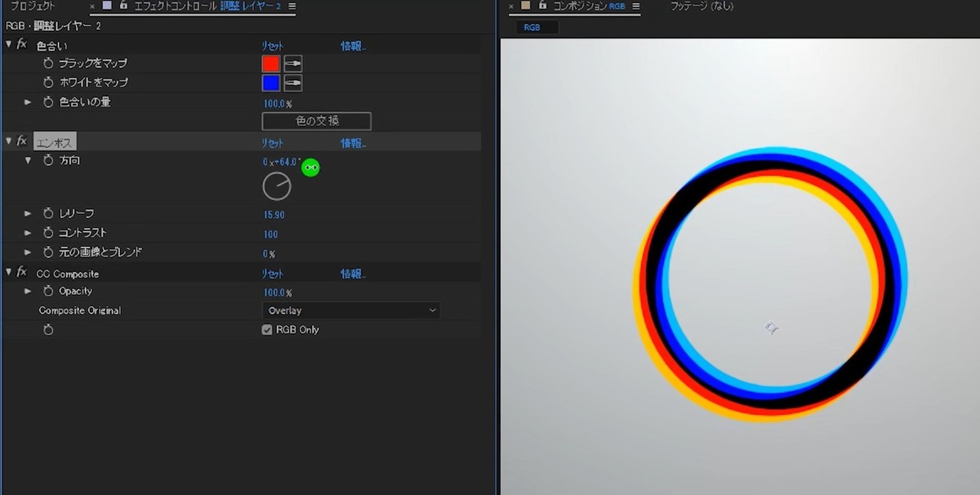Click eyedropper next to blue swatch
This screenshot has width=980, height=495.
292,82
